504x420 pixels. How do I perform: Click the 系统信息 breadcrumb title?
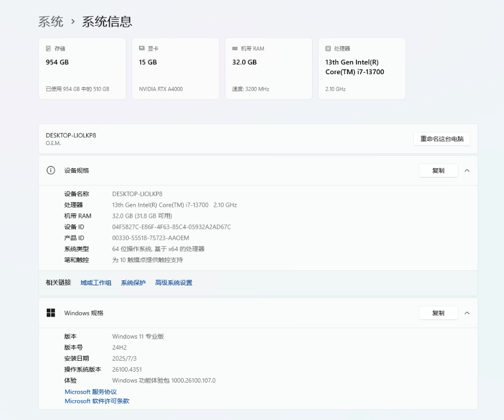107,22
